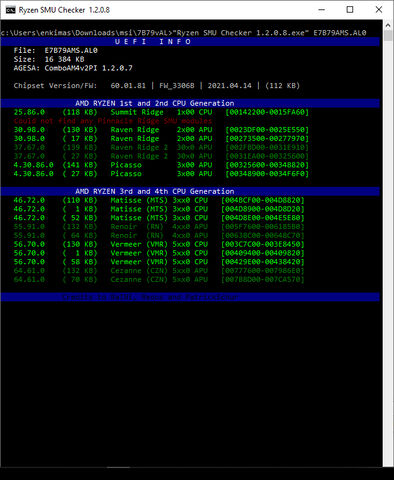Click the Matisse ( 52 KB) row
Viewport: 394px width, 480px height.
tap(159, 218)
